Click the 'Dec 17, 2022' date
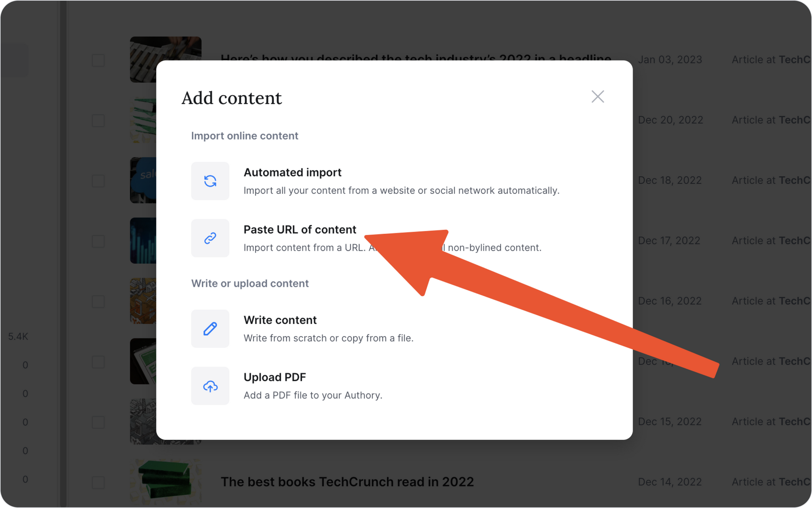The image size is (812, 508). coord(669,241)
